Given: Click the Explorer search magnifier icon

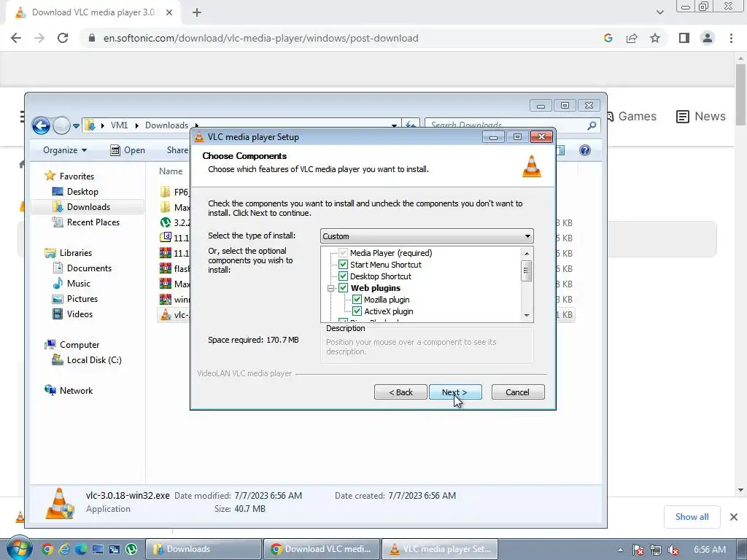Looking at the screenshot, I should click(592, 125).
